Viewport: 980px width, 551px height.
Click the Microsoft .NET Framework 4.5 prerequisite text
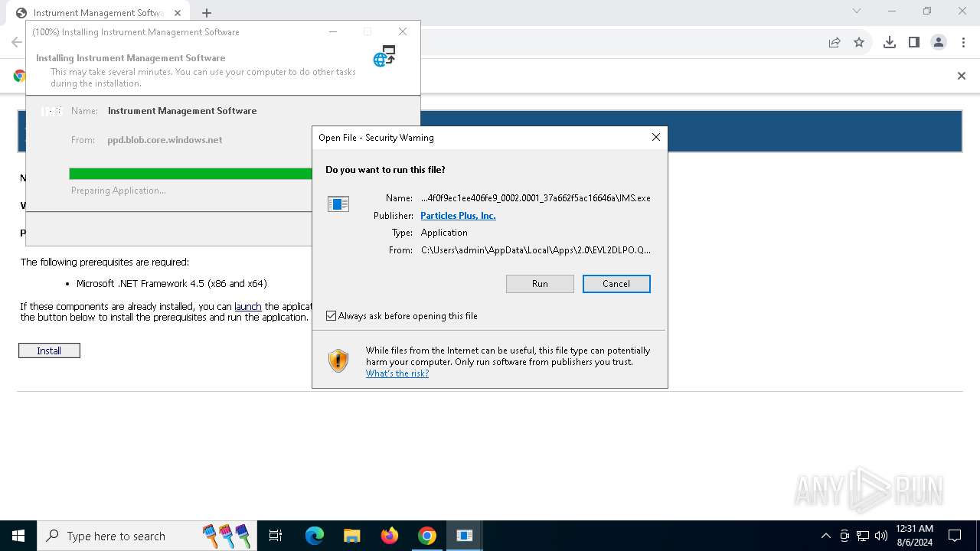[171, 284]
